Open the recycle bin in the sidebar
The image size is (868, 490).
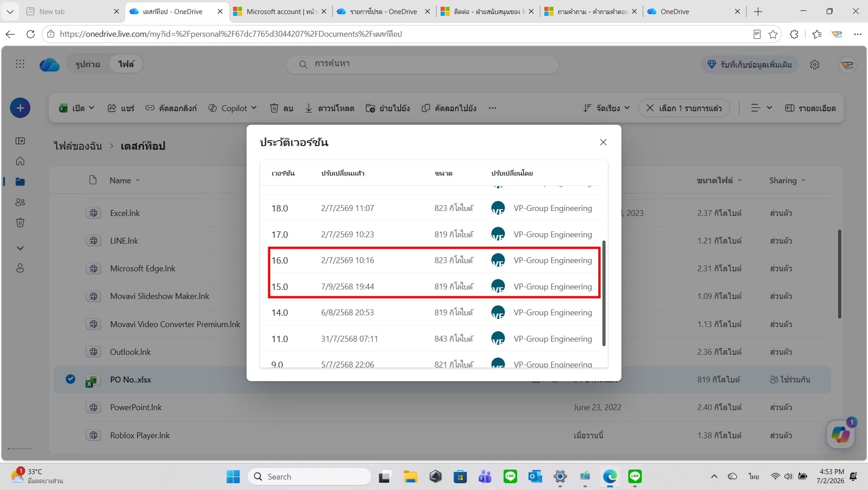20,222
